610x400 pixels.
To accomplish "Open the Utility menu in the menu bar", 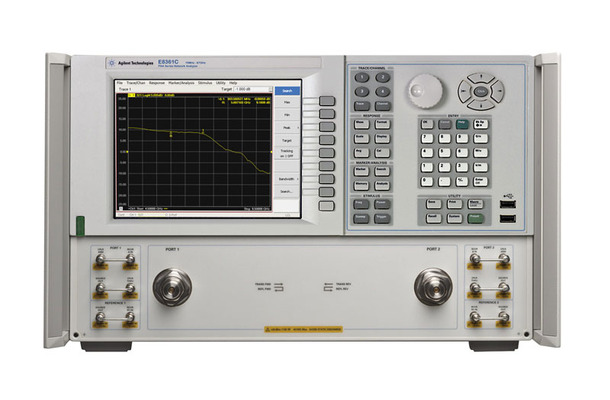I will click(221, 83).
